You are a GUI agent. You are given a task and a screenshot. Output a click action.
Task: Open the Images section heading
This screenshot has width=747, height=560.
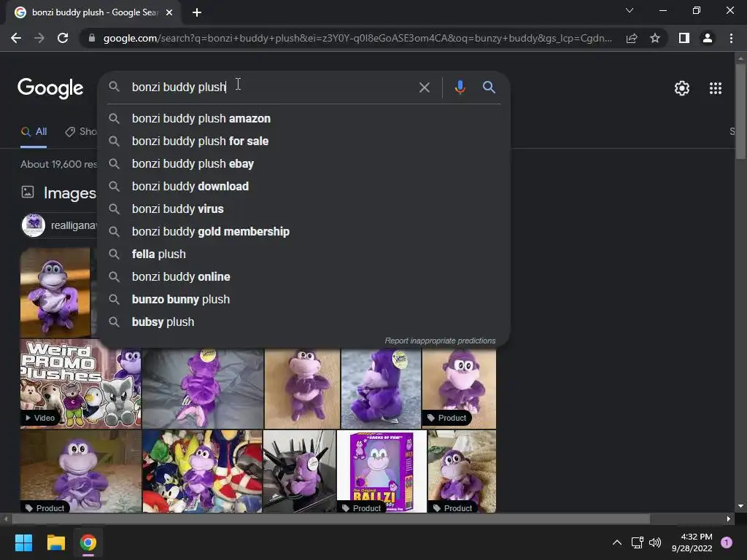click(x=69, y=192)
